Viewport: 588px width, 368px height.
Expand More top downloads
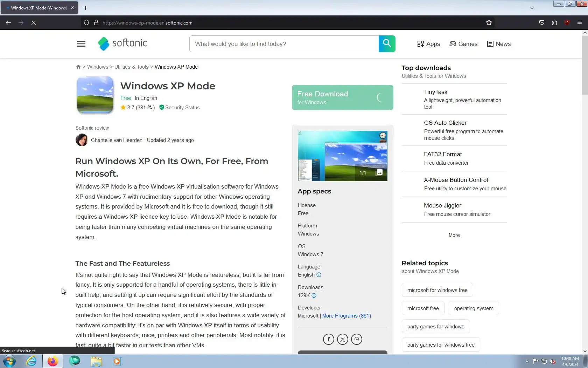[x=454, y=235]
